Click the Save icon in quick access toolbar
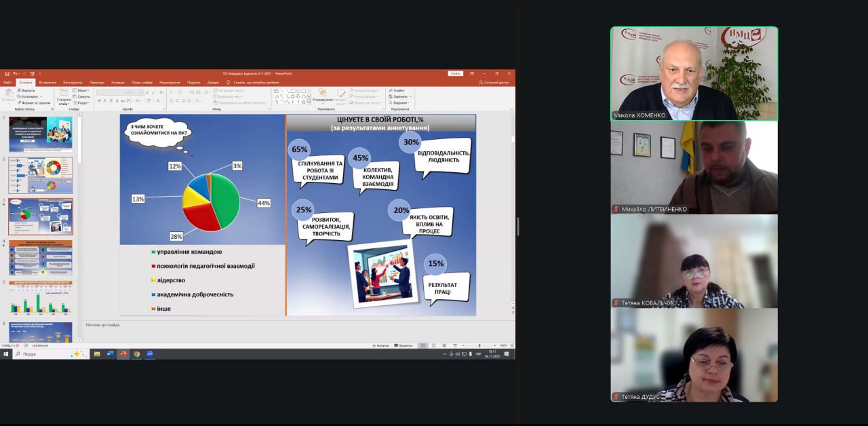Viewport: 868px width, 426px height. click(5, 73)
